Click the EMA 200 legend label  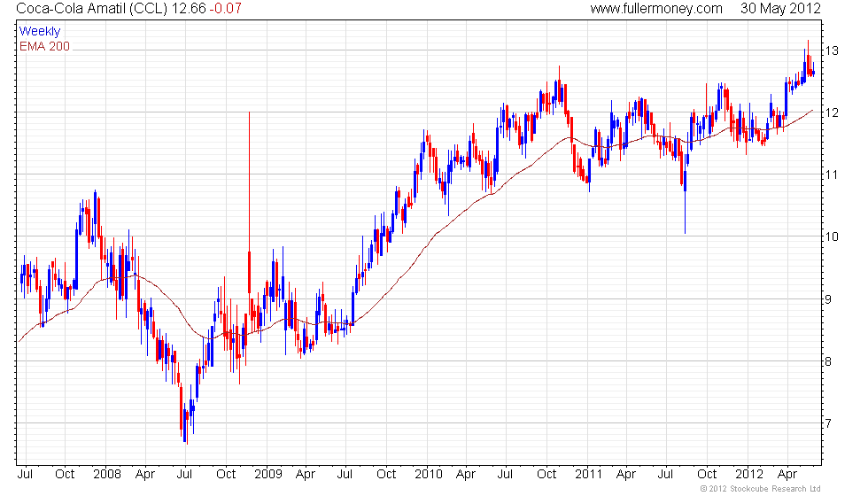[x=44, y=46]
